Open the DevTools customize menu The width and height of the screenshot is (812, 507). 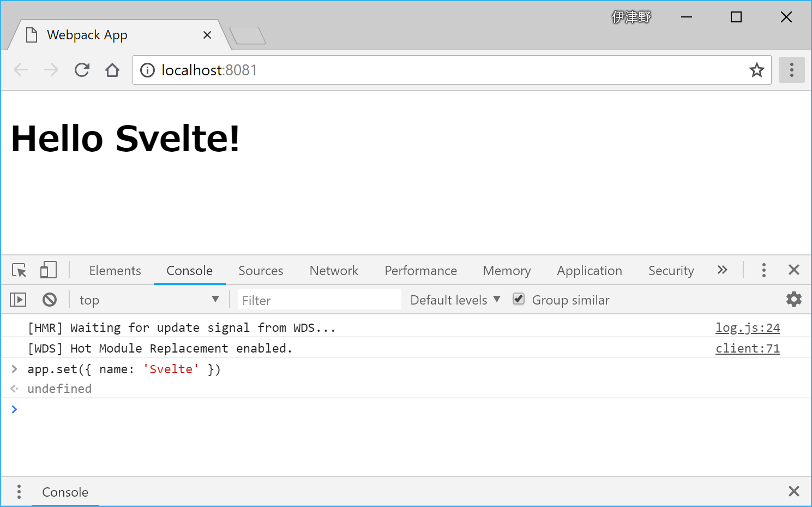point(763,270)
